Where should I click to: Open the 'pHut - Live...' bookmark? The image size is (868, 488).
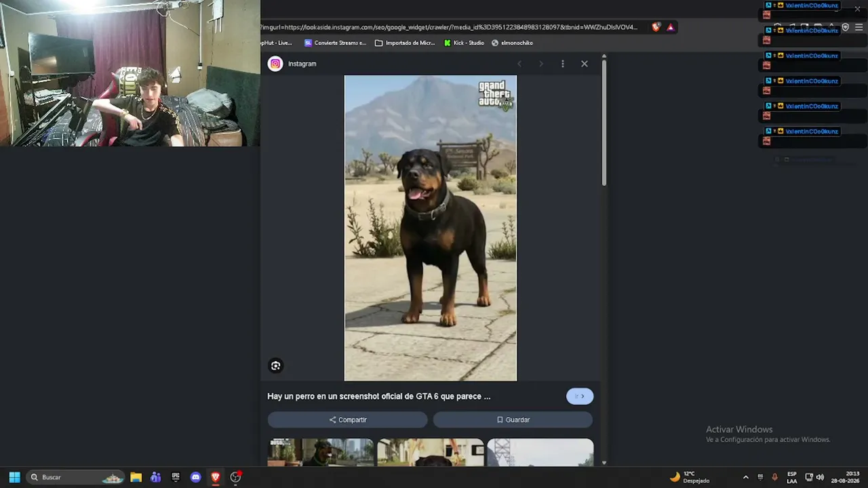277,43
